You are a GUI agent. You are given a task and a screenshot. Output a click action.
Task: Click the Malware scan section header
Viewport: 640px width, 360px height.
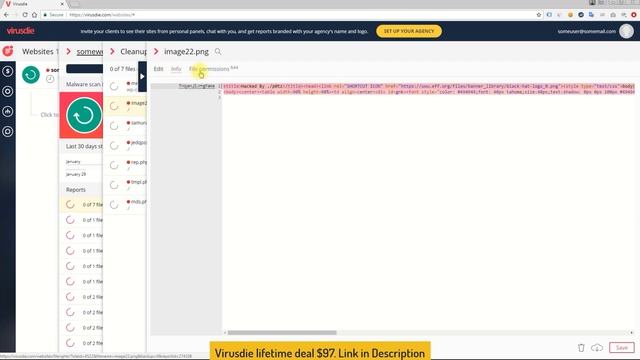pyautogui.click(x=83, y=84)
